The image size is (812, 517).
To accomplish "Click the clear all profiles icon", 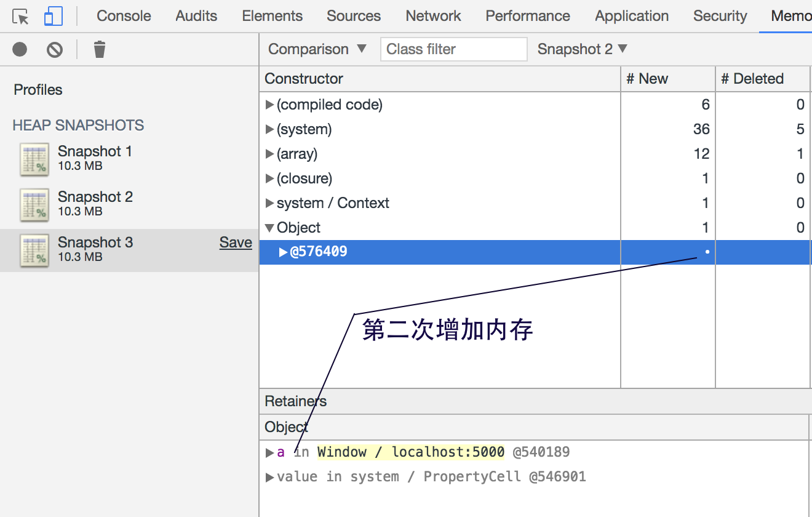I will 55,49.
